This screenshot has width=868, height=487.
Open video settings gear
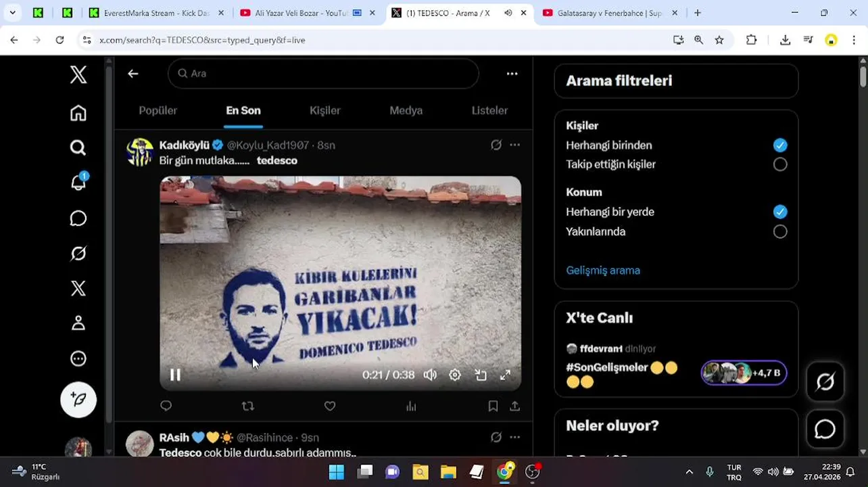tap(455, 375)
